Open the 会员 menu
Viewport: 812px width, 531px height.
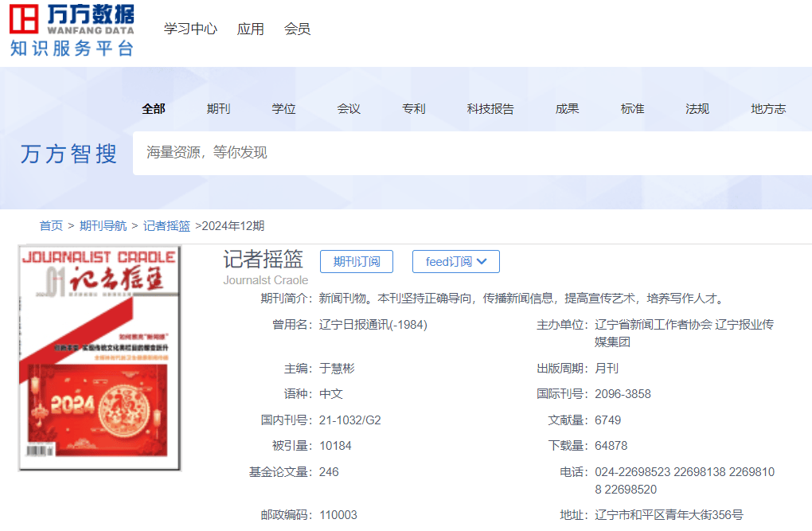pos(297,29)
